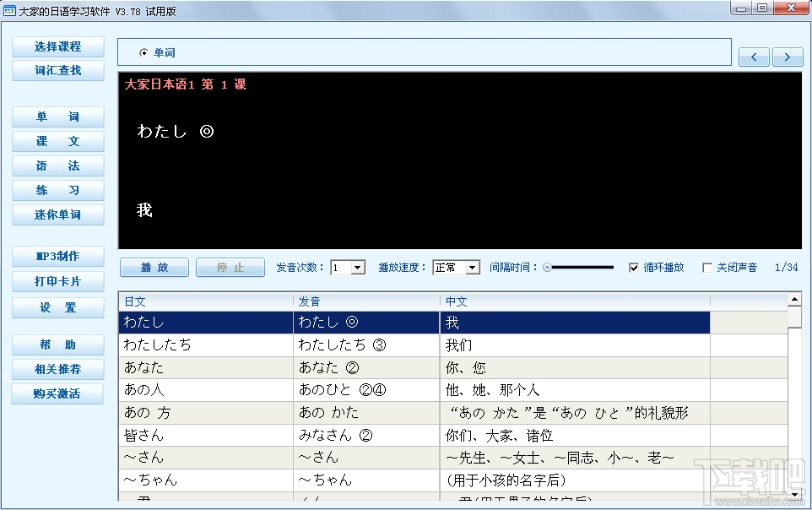Open the 发音次数 dropdown

click(x=358, y=268)
